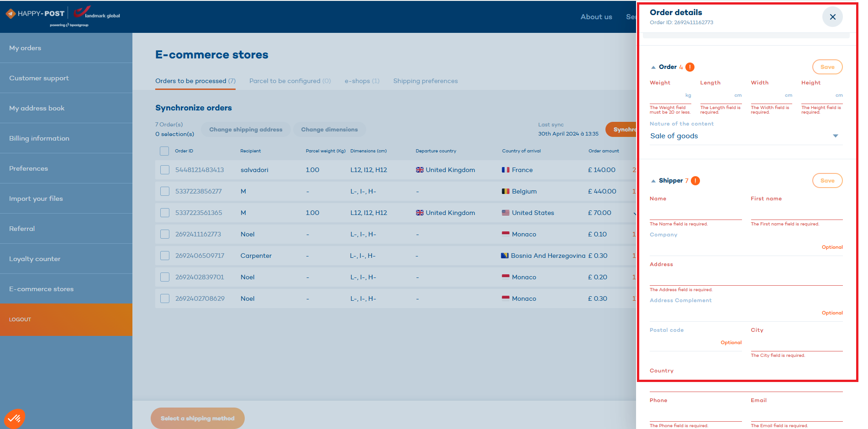868x429 pixels.
Task: Open order ID 2692402708629 link
Action: [200, 298]
